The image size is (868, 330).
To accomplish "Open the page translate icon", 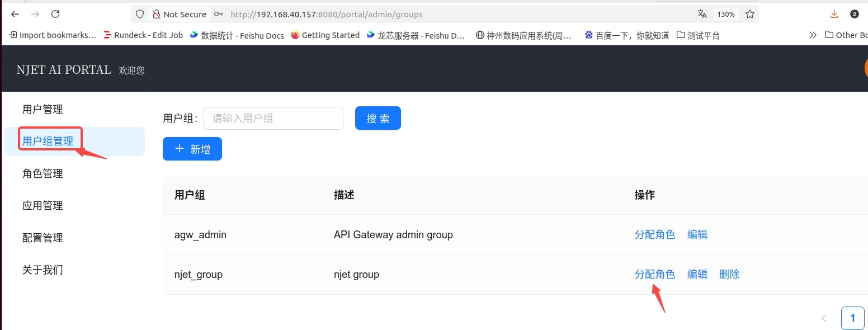I will click(702, 14).
